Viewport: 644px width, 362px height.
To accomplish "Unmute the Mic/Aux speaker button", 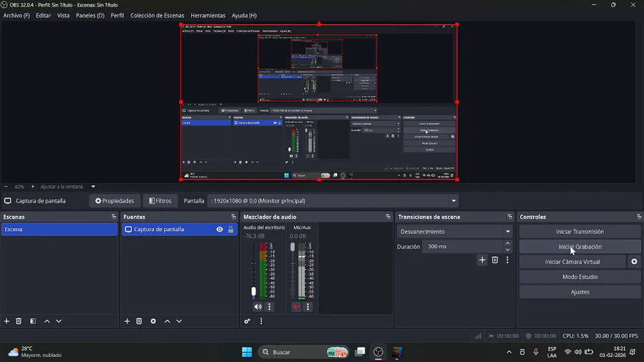I will [296, 307].
